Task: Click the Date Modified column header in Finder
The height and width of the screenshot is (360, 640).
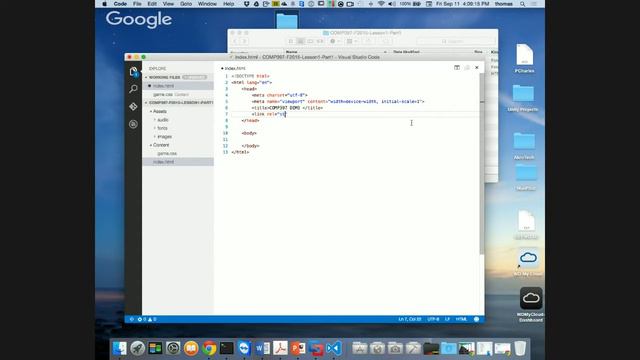Action: click(x=406, y=52)
